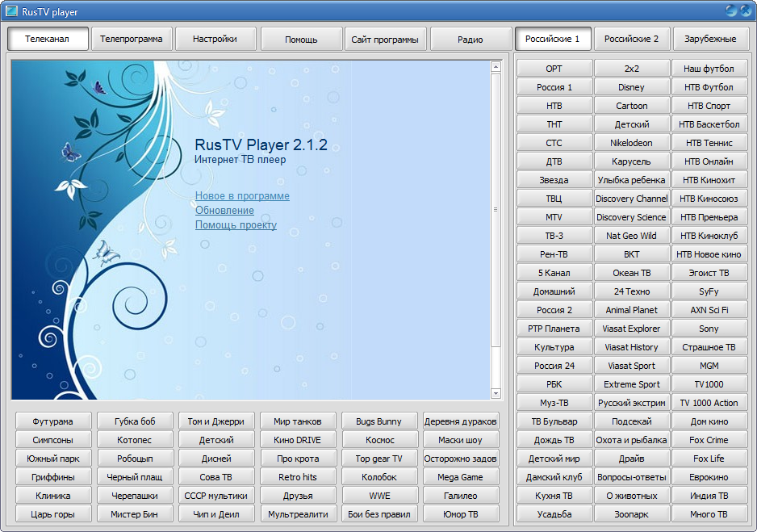Open the Радио section

470,40
